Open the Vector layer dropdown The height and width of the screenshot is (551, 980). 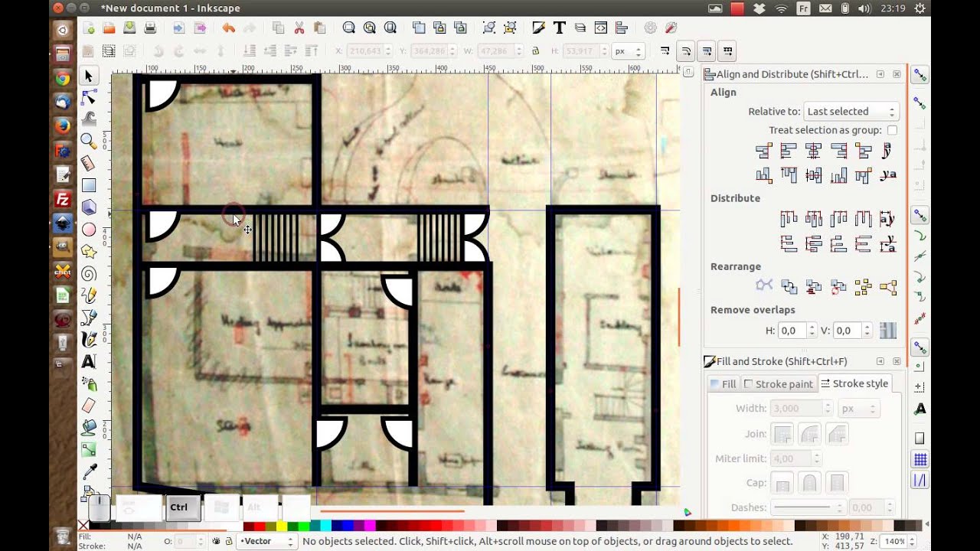tap(266, 541)
